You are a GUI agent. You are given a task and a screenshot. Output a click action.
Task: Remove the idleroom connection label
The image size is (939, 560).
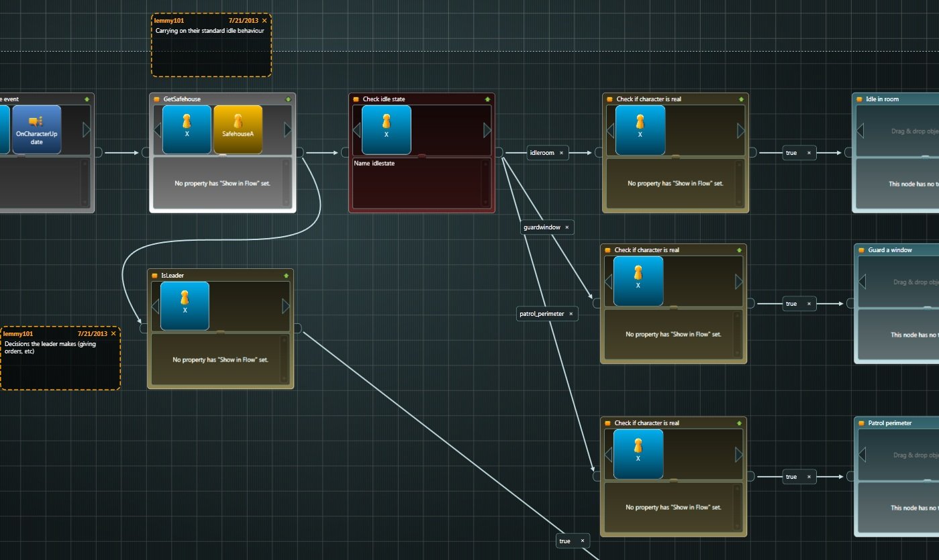562,153
